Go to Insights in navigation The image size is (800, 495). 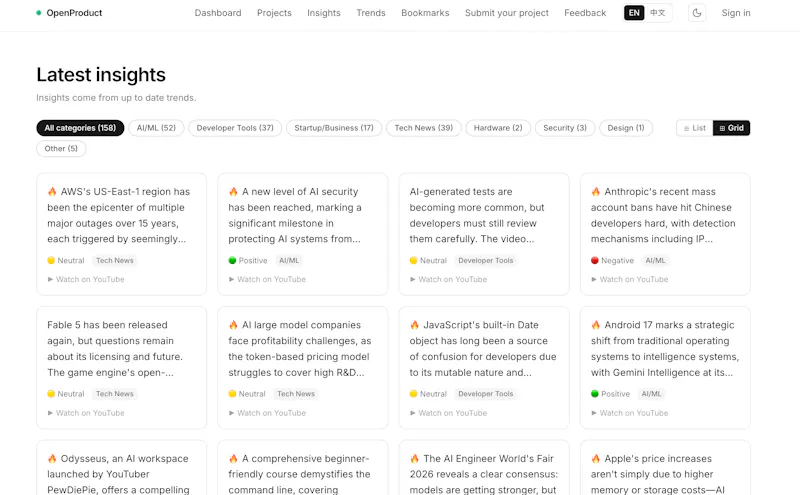coord(323,13)
